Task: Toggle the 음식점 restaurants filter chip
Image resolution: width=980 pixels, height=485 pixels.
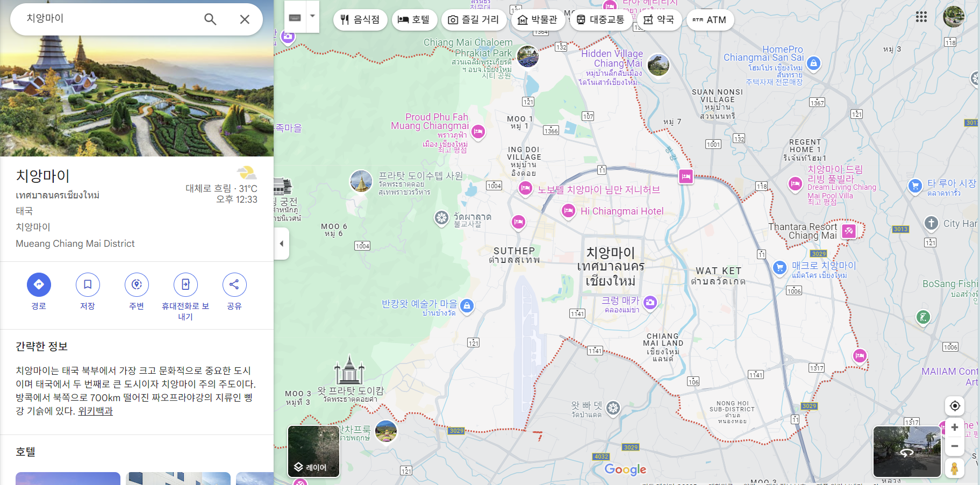Action: pyautogui.click(x=360, y=20)
